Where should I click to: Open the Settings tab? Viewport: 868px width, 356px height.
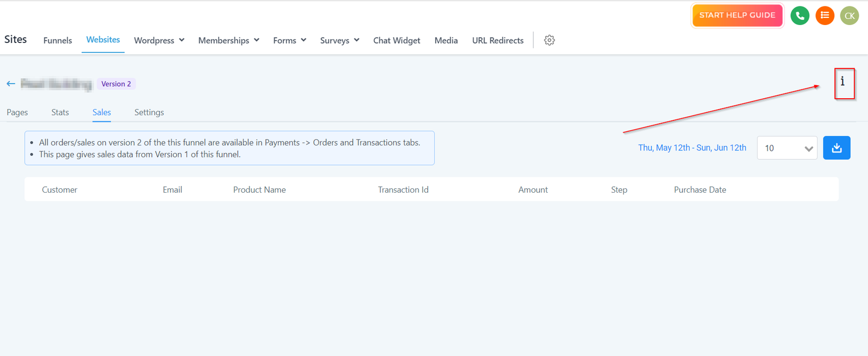[x=149, y=112]
